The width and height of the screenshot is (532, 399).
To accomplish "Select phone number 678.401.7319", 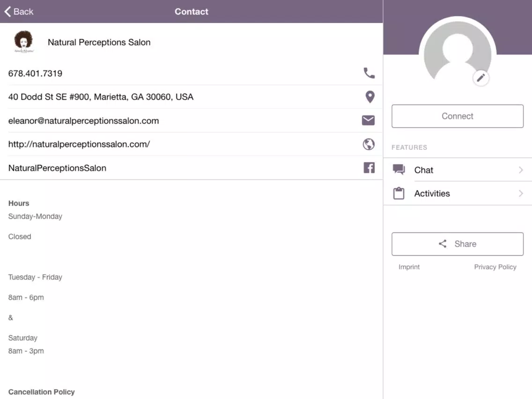I will pos(35,73).
